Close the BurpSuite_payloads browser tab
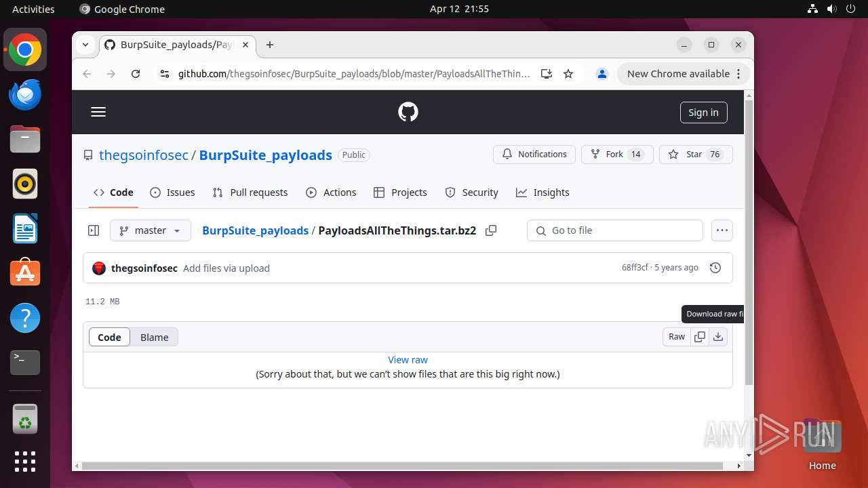The width and height of the screenshot is (868, 488). tap(245, 45)
